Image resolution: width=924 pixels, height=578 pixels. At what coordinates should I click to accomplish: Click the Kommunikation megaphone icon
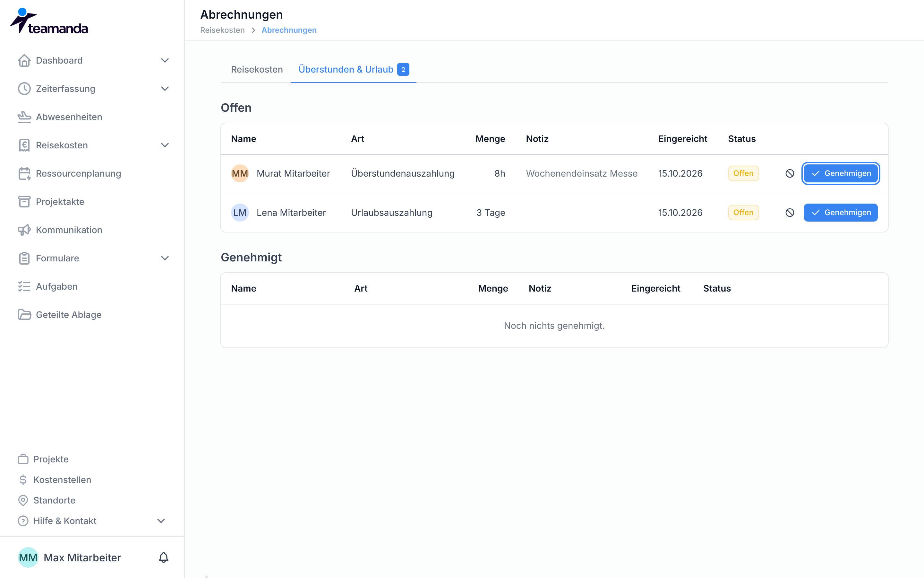click(x=24, y=230)
